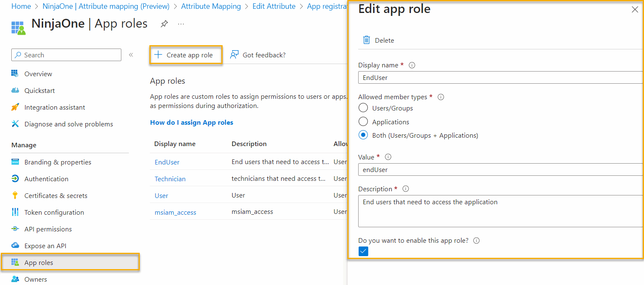Click the Value field info icon
This screenshot has width=644, height=285.
coord(388,157)
